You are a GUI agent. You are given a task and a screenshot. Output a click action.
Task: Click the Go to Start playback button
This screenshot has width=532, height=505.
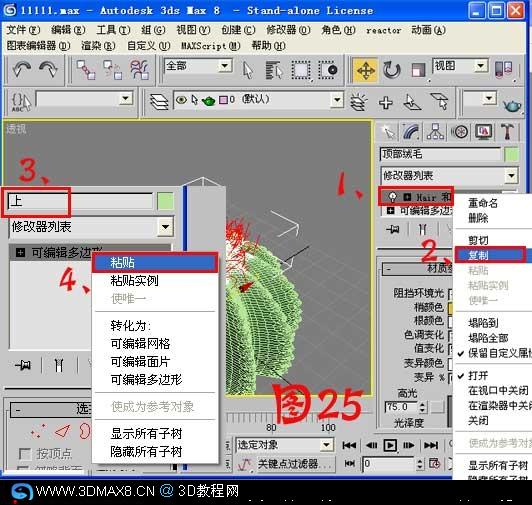pyautogui.click(x=349, y=446)
